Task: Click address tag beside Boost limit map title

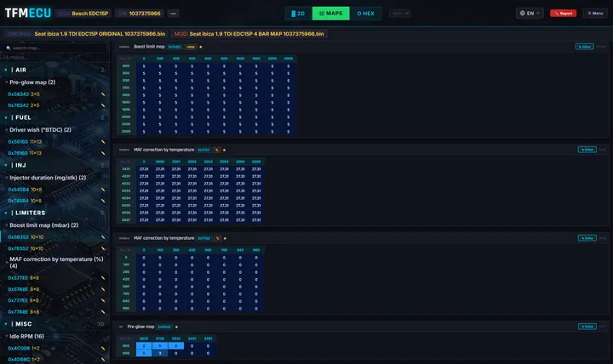Action: point(175,47)
